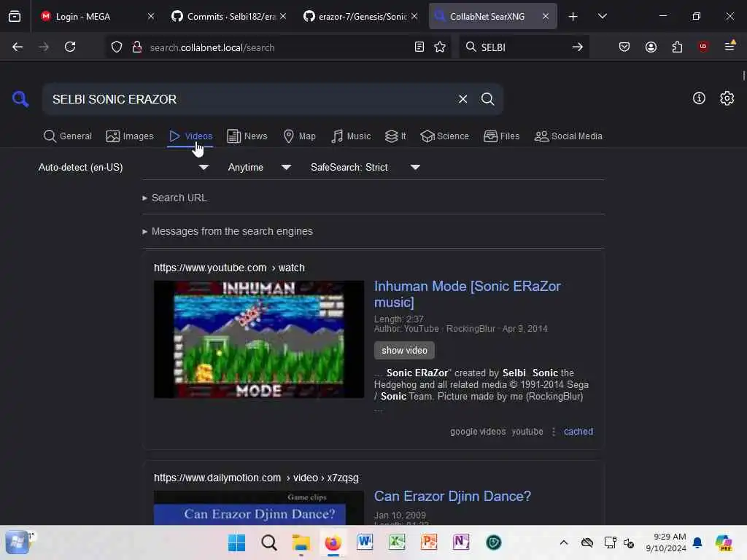
Task: Toggle reader view icon
Action: click(x=419, y=47)
